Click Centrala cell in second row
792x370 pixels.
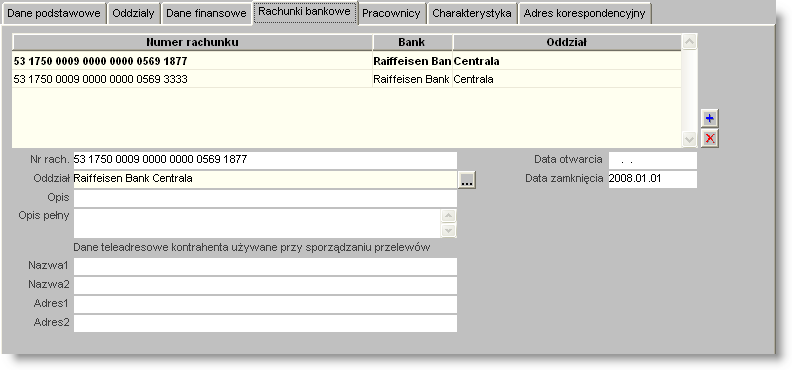point(567,79)
